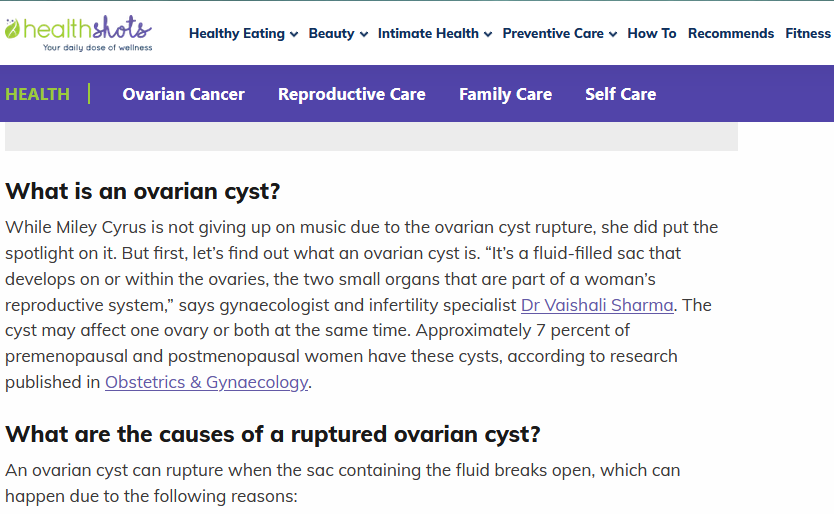834x514 pixels.
Task: Open the Preventive Care menu
Action: coord(553,34)
